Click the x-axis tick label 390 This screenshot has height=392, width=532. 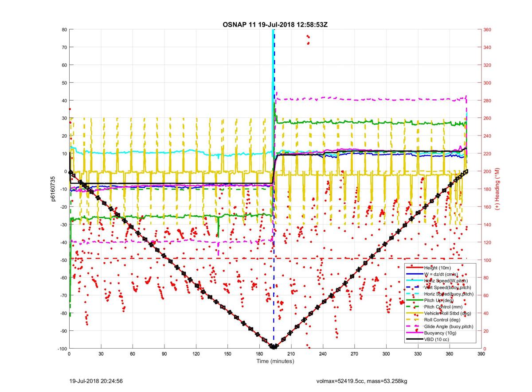(x=481, y=354)
